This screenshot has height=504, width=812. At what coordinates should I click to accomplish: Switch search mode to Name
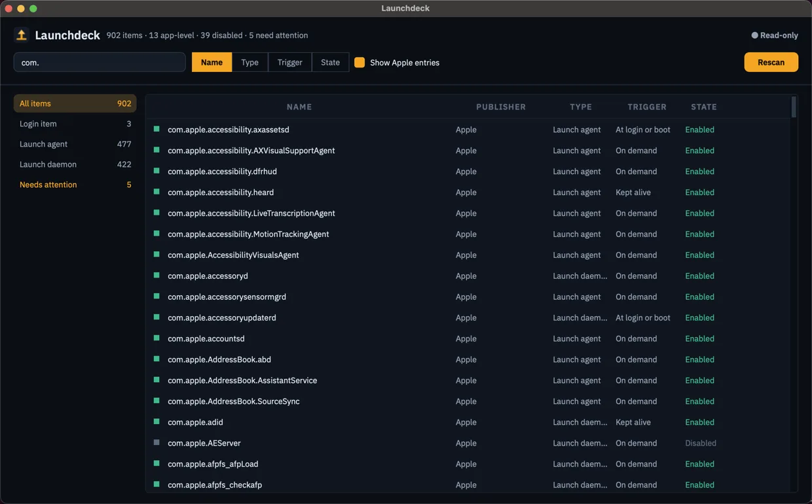212,62
